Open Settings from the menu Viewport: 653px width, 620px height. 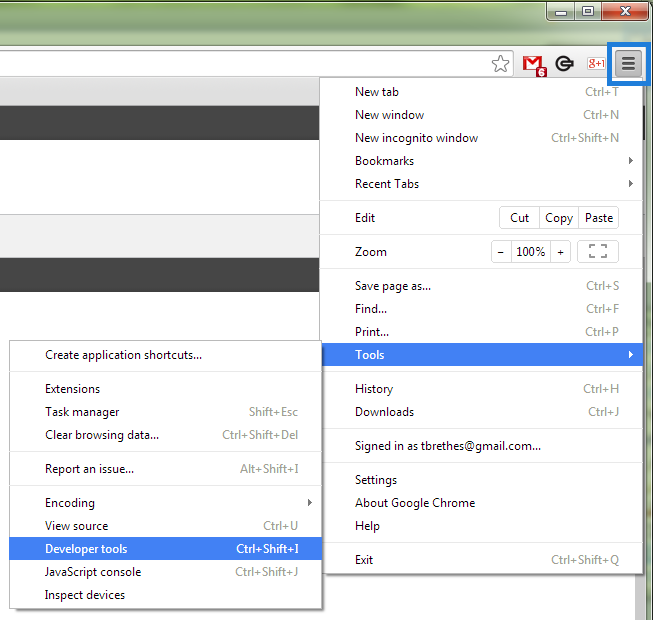pos(481,480)
